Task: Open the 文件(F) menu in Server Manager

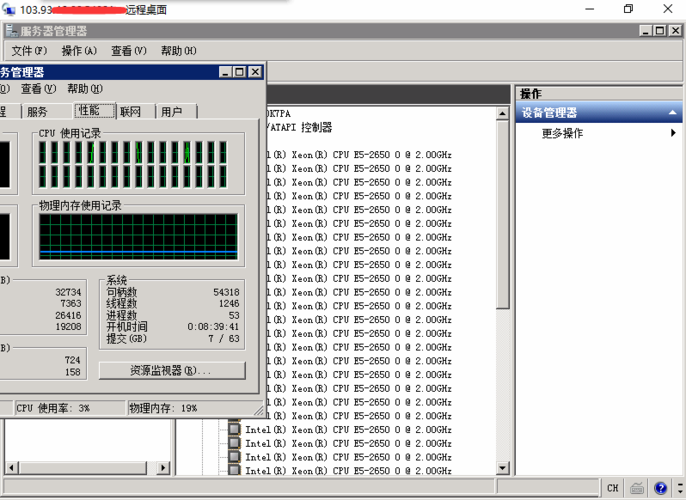Action: point(29,51)
